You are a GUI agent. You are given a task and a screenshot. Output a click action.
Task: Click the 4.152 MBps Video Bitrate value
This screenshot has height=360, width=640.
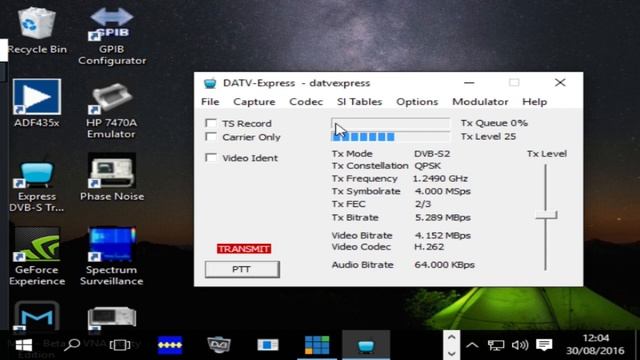coord(442,236)
